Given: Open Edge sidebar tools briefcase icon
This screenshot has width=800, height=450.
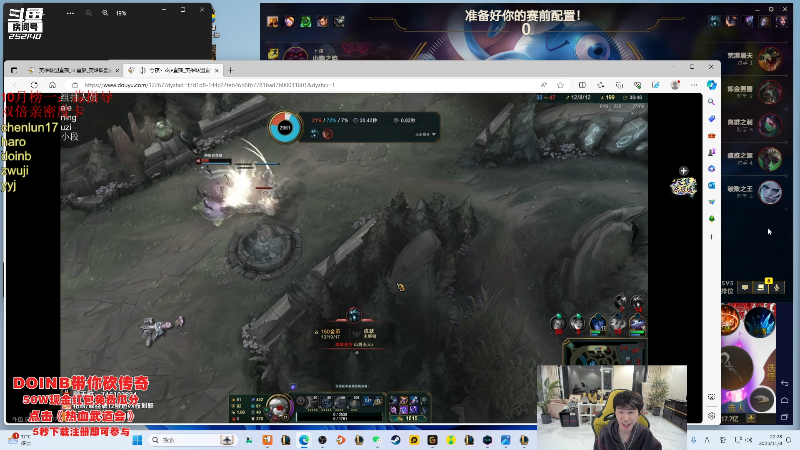Looking at the screenshot, I should point(711,135).
